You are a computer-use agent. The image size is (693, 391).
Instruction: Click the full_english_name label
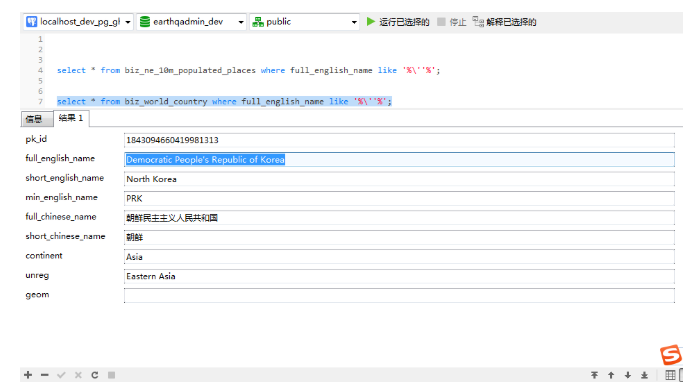tap(60, 159)
